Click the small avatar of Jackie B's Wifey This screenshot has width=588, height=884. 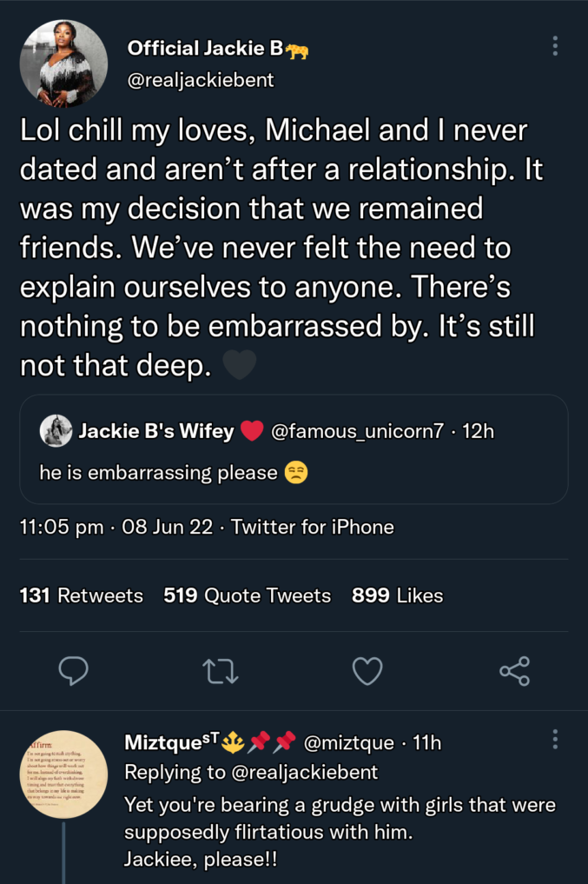[56, 430]
